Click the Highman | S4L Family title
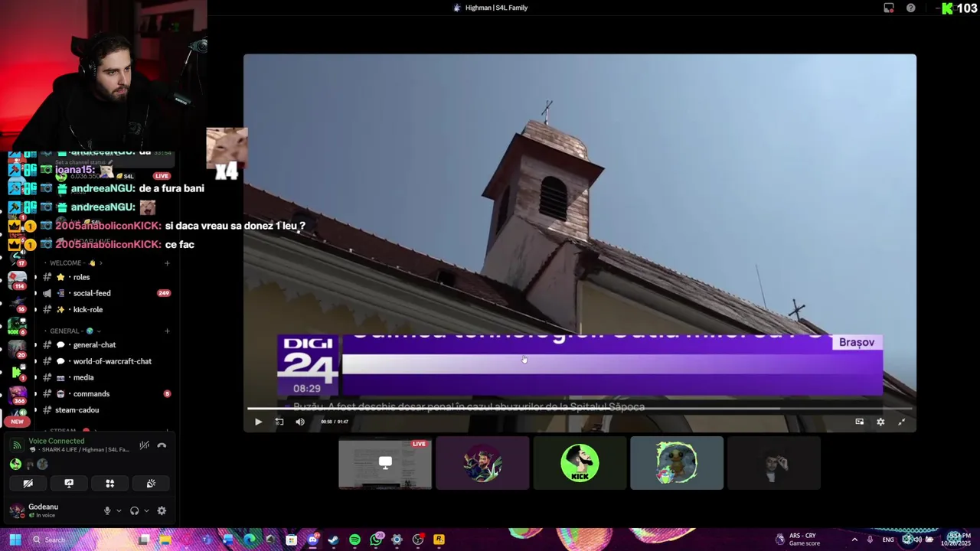Image resolution: width=980 pixels, height=551 pixels. (x=496, y=8)
